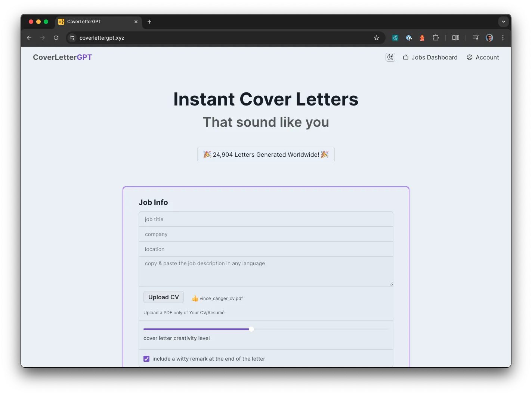The image size is (532, 395).
Task: Open Jobs Dashboard via briefcase icon
Action: [406, 57]
